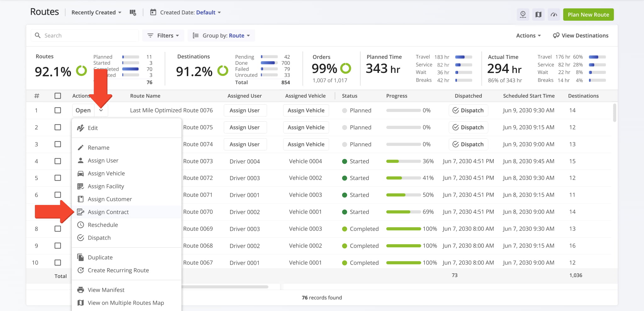The height and width of the screenshot is (311, 644).
Task: Toggle the select-all checkbox in table header
Action: point(58,96)
